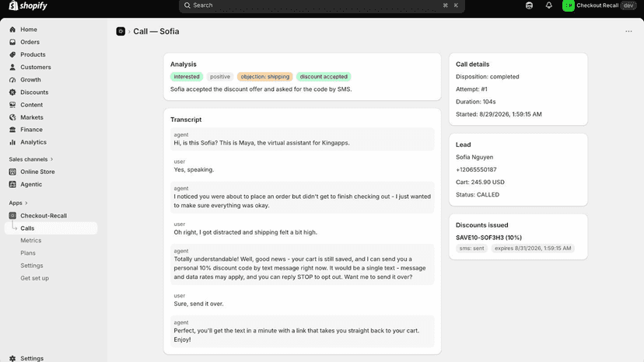Click the Home icon in sidebar
The width and height of the screenshot is (644, 362).
point(12,30)
